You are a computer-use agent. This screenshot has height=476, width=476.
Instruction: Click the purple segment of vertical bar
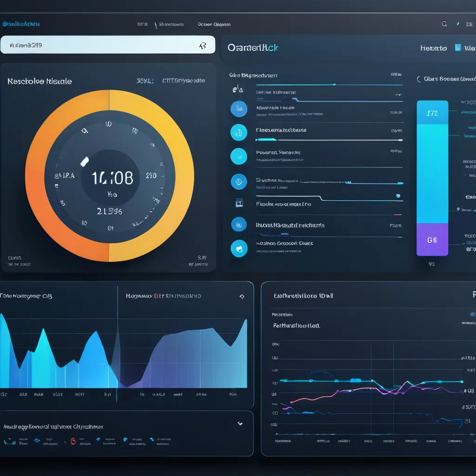(x=432, y=239)
